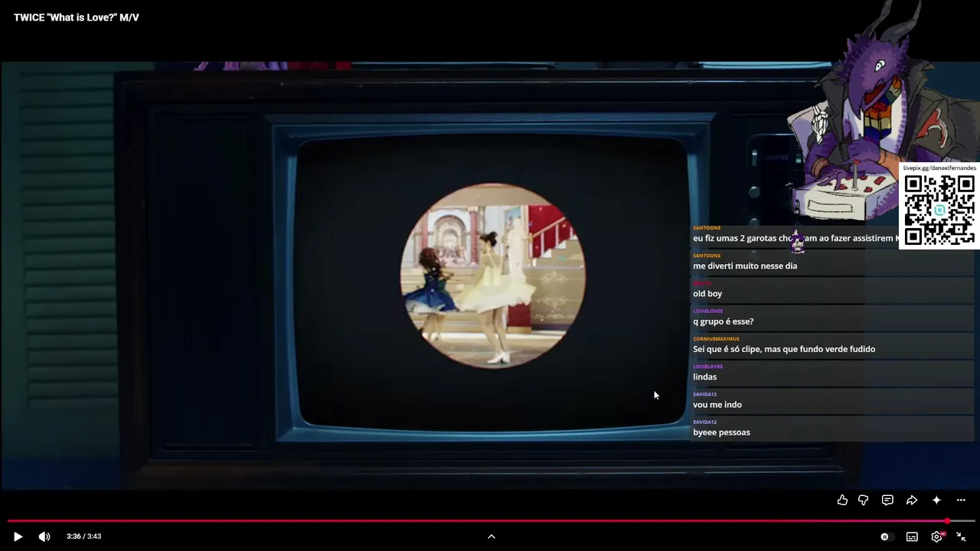Mute the video with the speaker icon
The image size is (980, 551).
point(44,536)
